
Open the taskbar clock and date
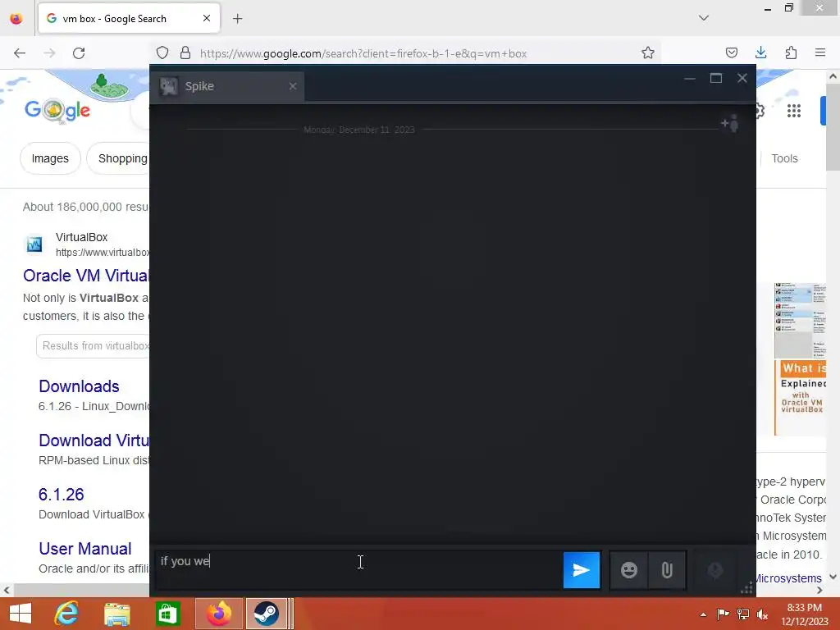(x=804, y=614)
